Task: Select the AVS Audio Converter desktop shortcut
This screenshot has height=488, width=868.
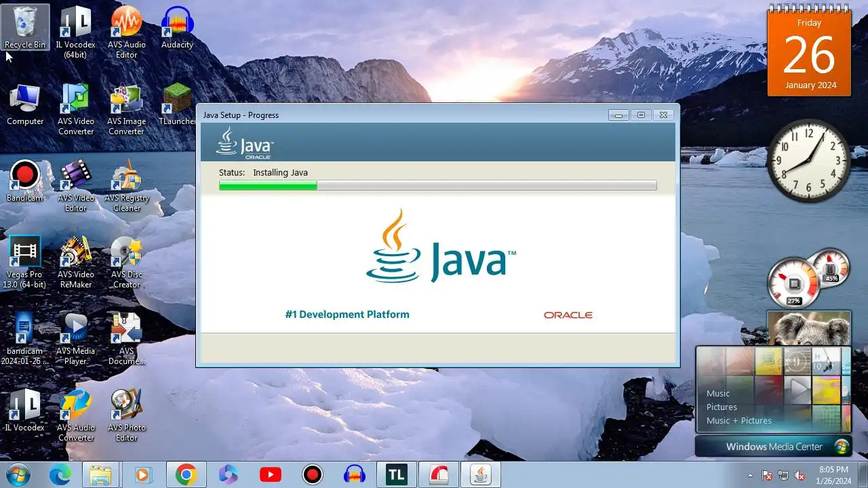Action: (75, 415)
